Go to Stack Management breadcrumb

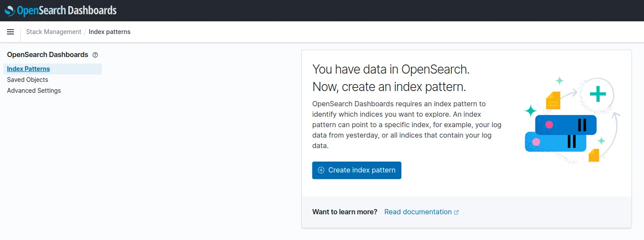click(53, 32)
